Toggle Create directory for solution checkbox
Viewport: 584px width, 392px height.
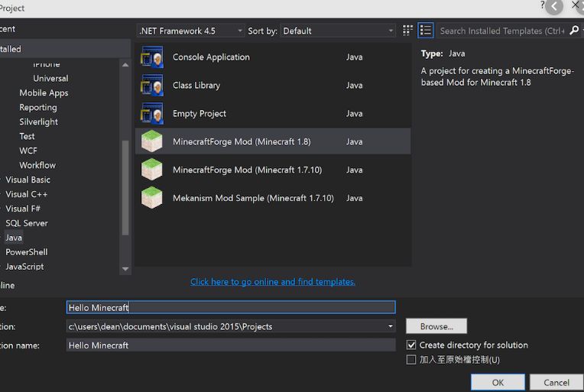coord(411,345)
